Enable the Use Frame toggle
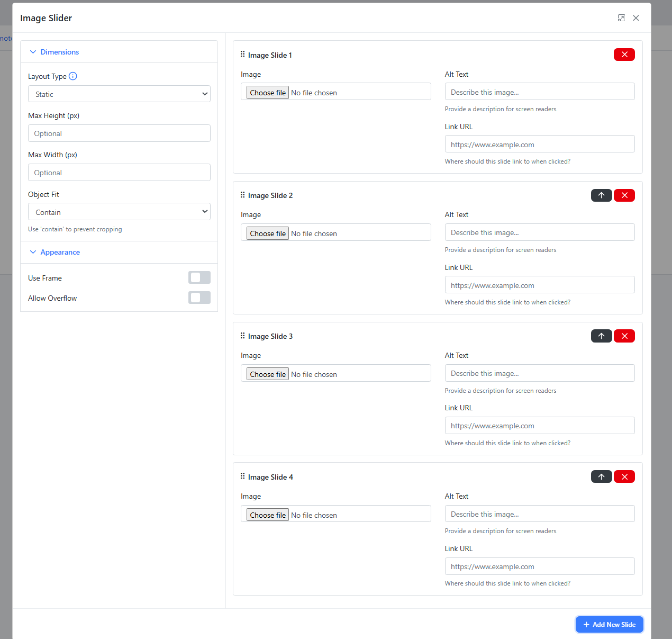 pyautogui.click(x=199, y=277)
